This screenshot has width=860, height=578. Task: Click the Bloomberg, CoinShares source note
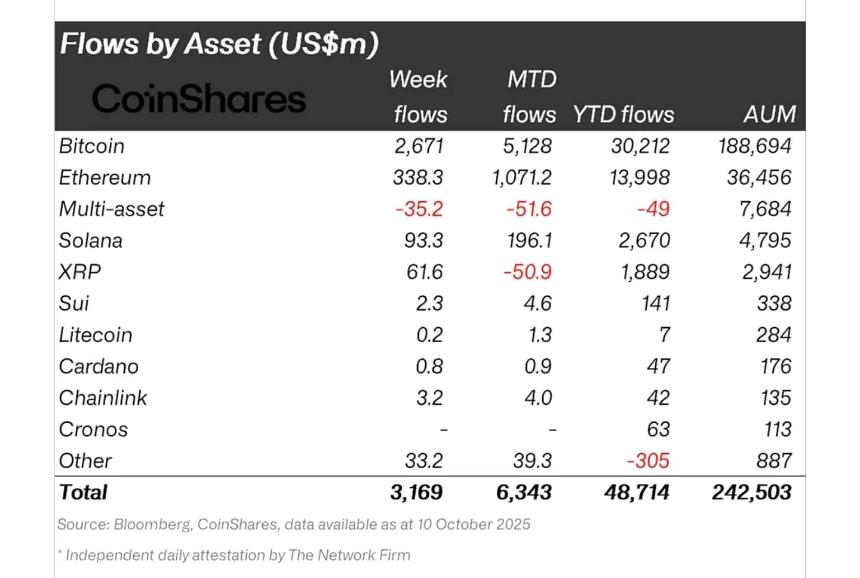click(x=294, y=524)
